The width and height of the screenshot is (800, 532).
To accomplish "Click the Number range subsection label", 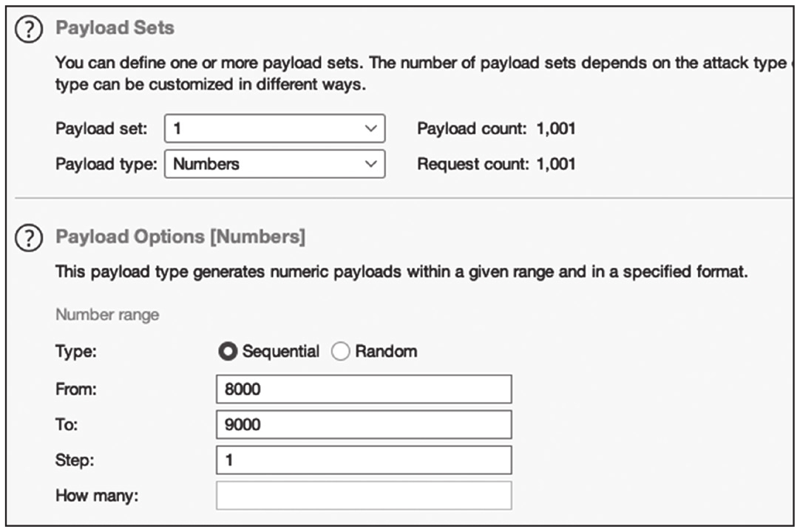I will (107, 315).
